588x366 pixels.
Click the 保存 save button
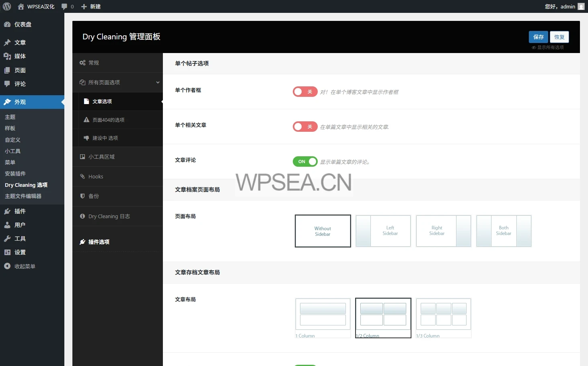(538, 37)
